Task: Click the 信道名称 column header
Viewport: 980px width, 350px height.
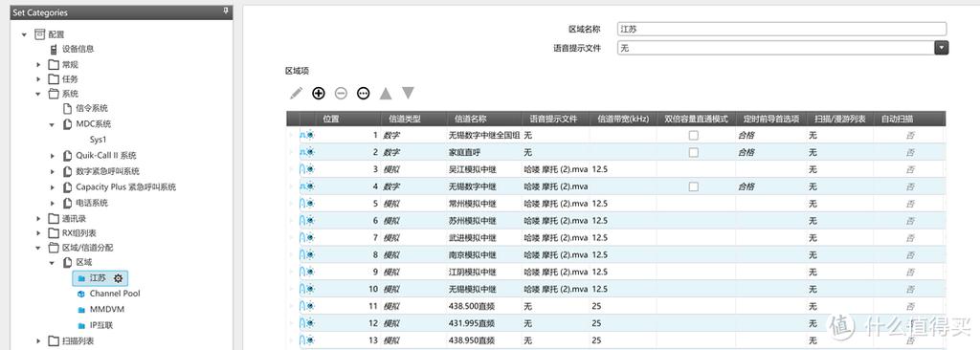Action: pyautogui.click(x=483, y=119)
